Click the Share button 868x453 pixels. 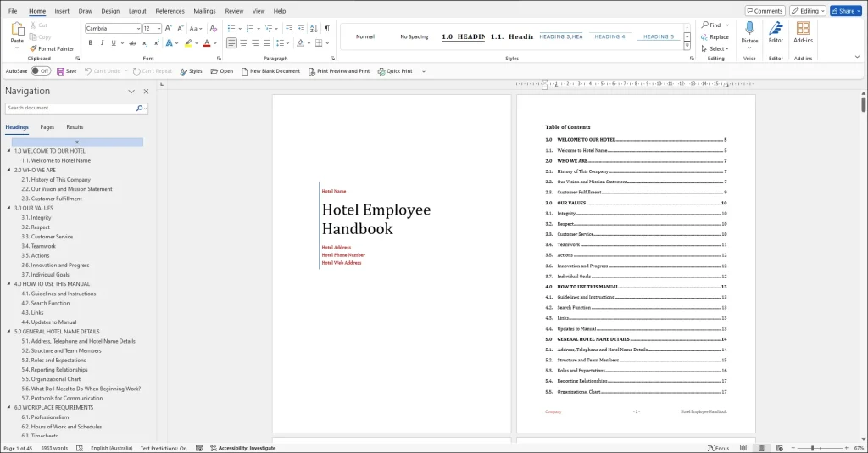point(846,10)
